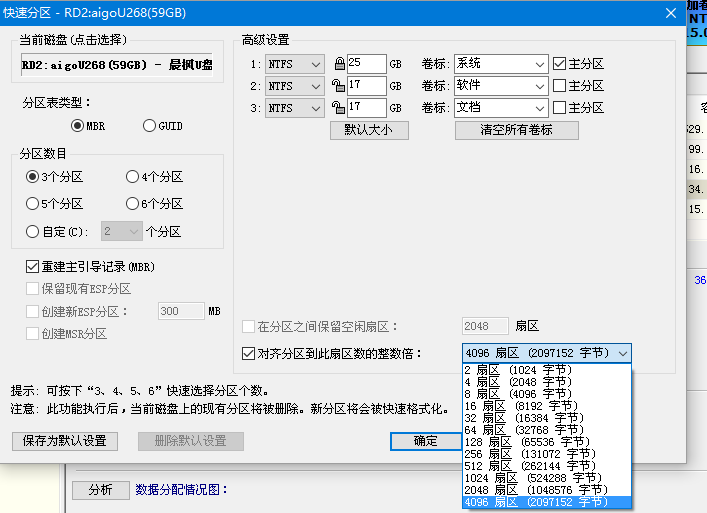Screen dimensions: 707x513
Task: Select the current disk RD2:aigoU268 box
Action: 117,64
